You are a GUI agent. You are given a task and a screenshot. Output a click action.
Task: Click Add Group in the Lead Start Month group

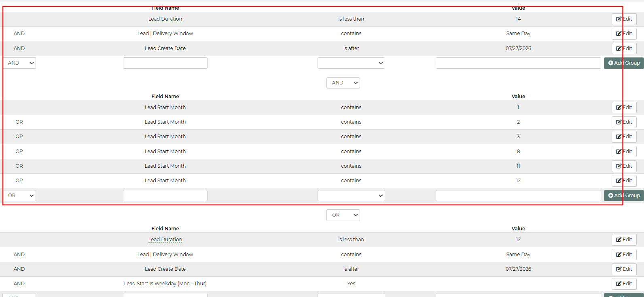coord(624,196)
